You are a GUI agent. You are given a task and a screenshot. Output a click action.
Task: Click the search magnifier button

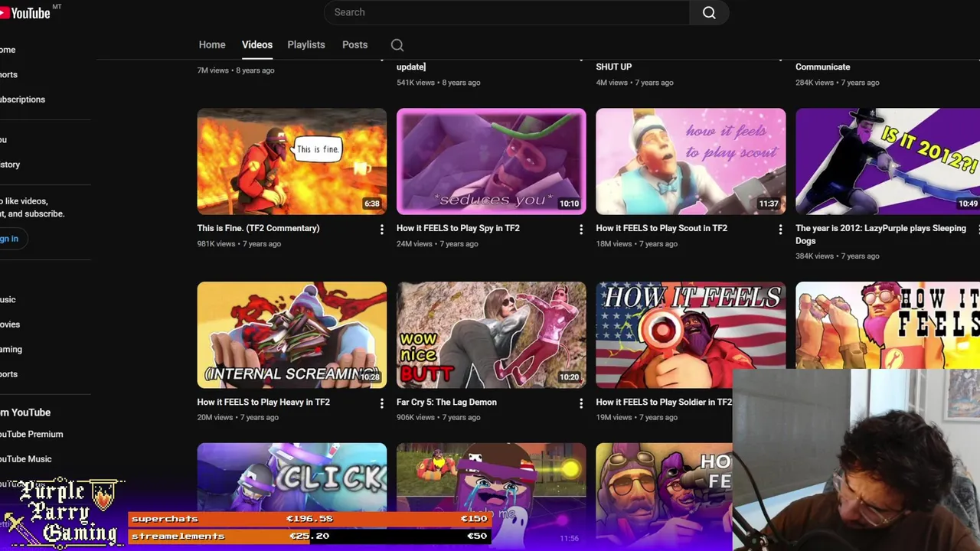tap(709, 12)
